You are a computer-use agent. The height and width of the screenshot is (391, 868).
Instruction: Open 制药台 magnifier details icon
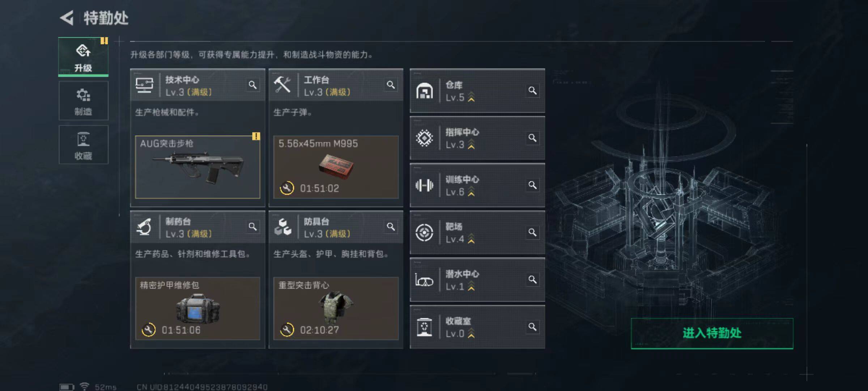252,227
